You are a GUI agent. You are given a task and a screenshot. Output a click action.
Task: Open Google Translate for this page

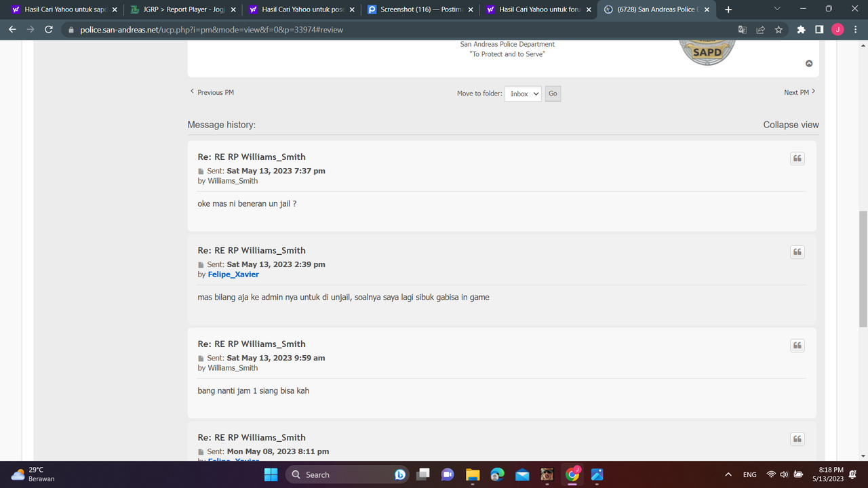743,30
